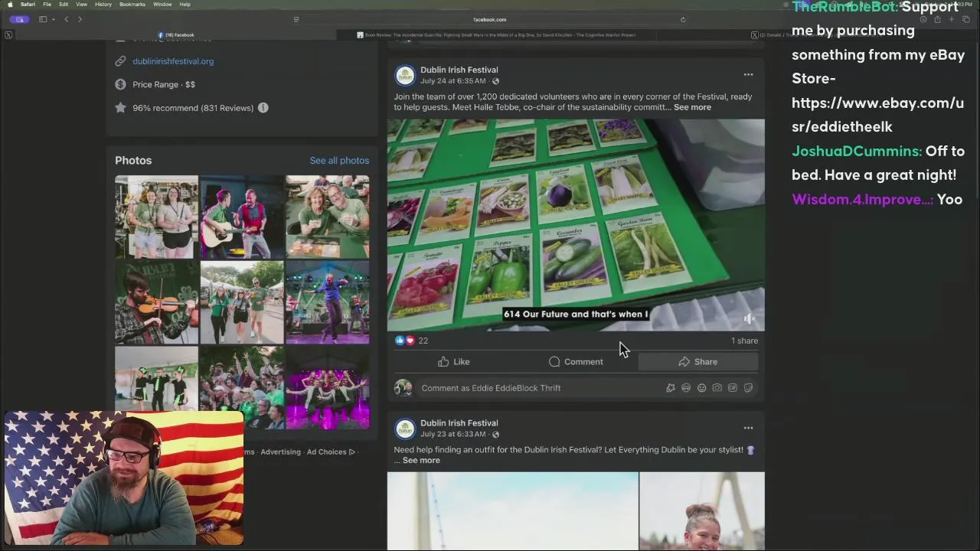Viewport: 980px width, 551px height.
Task: Click the facebook.com address bar
Action: click(490, 20)
